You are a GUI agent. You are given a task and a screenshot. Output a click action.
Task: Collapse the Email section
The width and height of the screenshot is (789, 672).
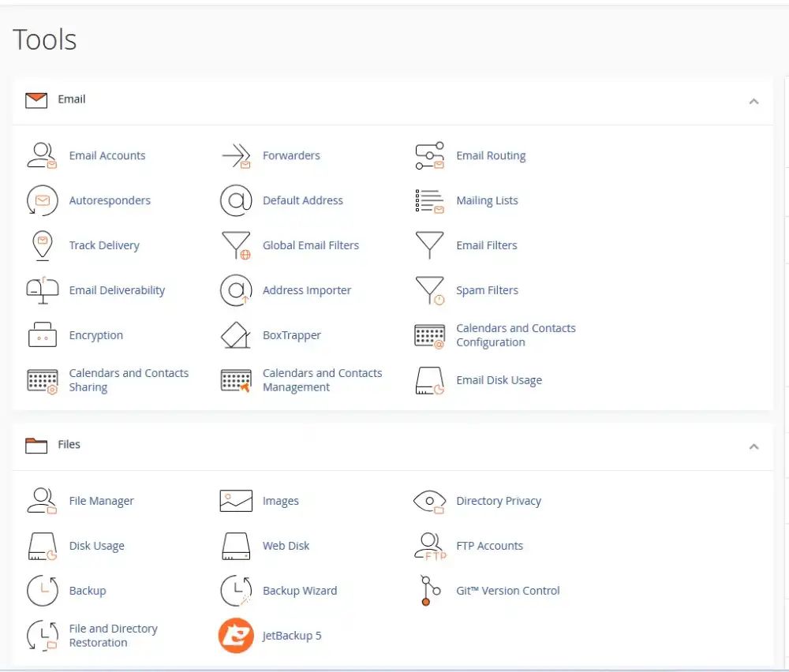[x=753, y=102]
